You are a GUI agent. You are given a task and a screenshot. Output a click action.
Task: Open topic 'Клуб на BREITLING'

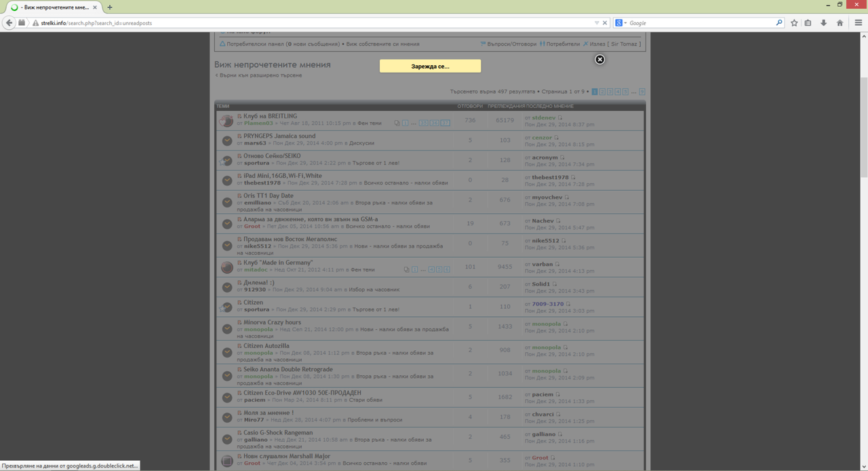point(270,116)
